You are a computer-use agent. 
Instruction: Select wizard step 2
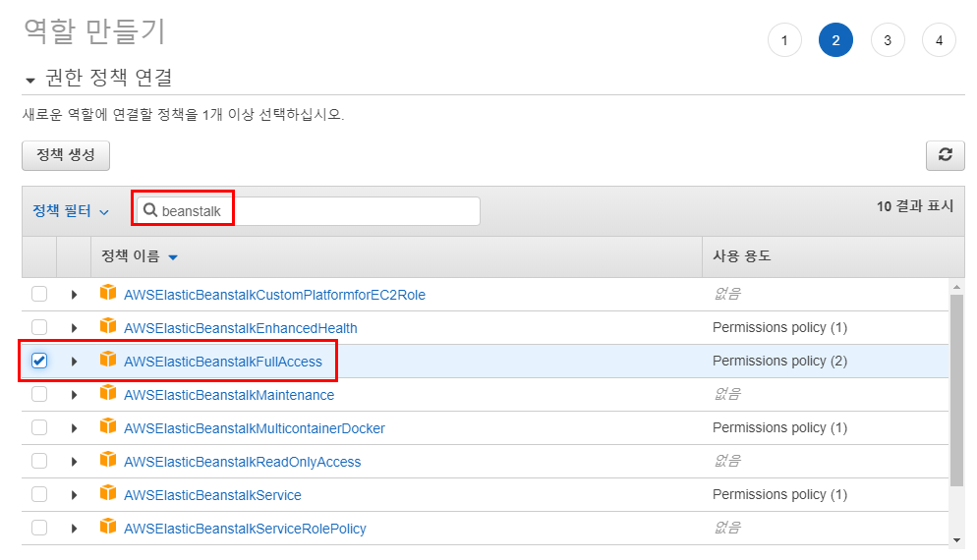pos(835,40)
